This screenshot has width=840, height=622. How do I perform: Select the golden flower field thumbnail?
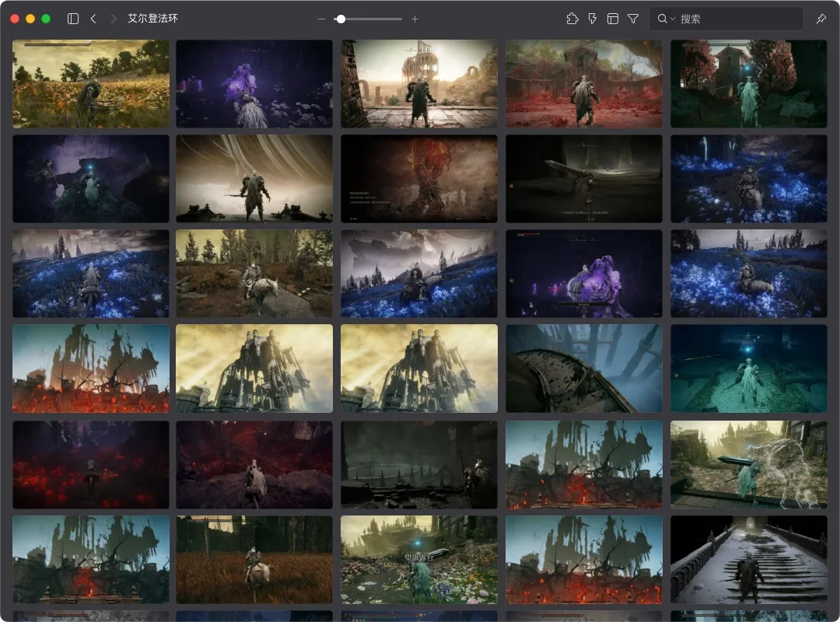click(90, 83)
